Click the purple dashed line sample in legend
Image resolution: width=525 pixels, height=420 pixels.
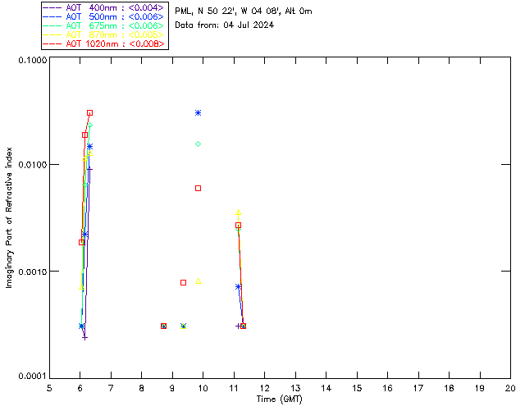point(52,7)
